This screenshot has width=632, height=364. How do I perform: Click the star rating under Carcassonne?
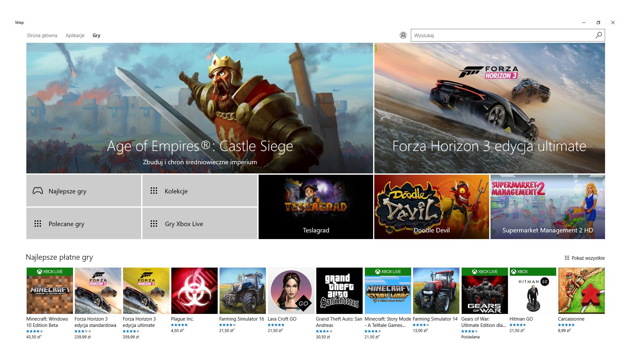566,325
